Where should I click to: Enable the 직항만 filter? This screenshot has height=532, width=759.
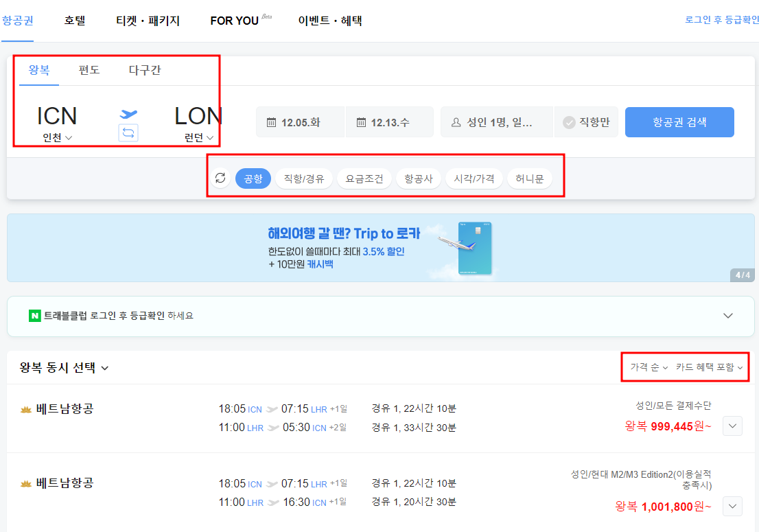[586, 122]
